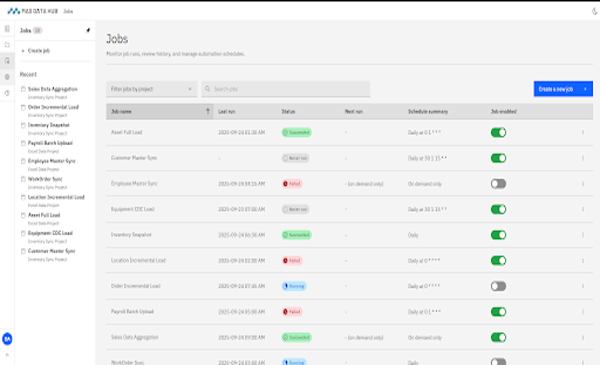Disable the Payroll Batch Upload job toggle
The width and height of the screenshot is (600, 365).
click(498, 312)
